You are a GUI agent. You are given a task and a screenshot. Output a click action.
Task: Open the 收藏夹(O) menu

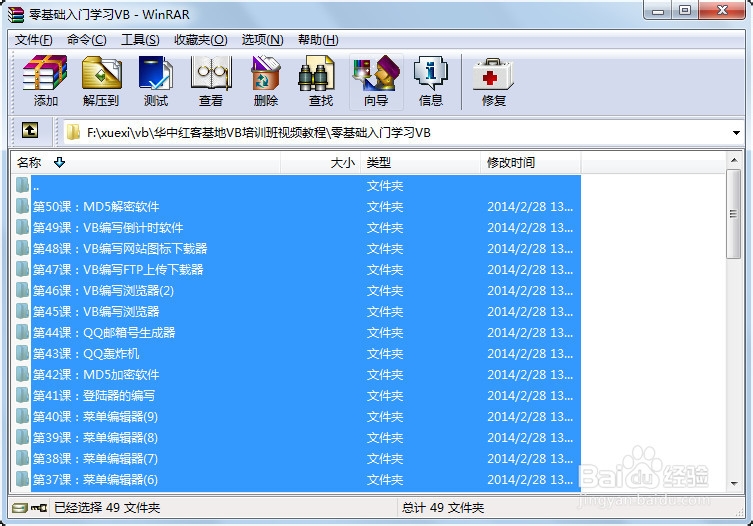(x=200, y=40)
